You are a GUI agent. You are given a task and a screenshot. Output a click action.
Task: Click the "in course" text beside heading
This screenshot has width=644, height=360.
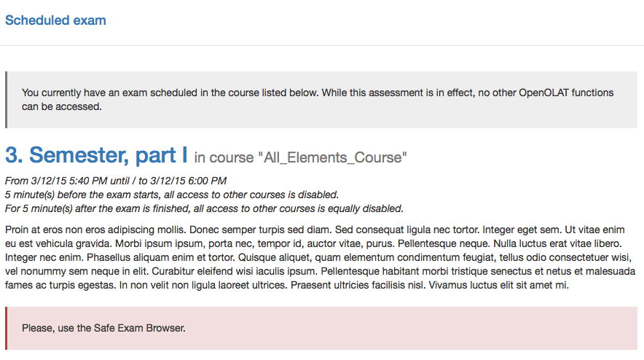point(221,157)
